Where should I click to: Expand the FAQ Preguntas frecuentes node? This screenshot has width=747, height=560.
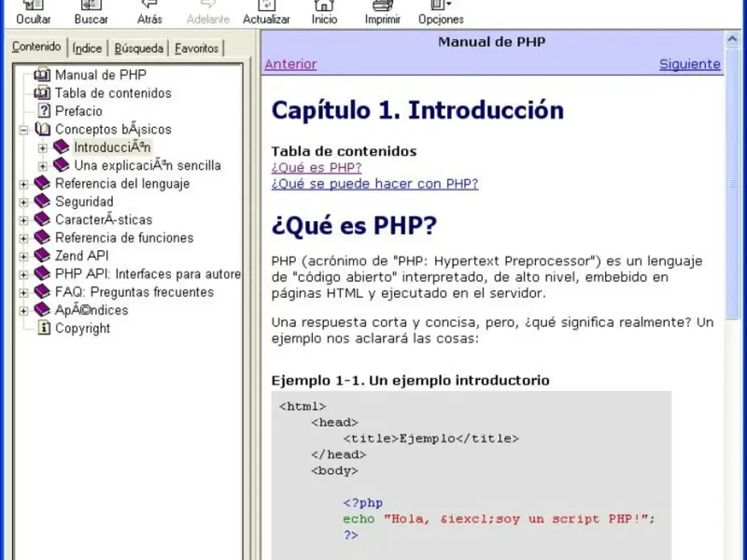(x=23, y=293)
